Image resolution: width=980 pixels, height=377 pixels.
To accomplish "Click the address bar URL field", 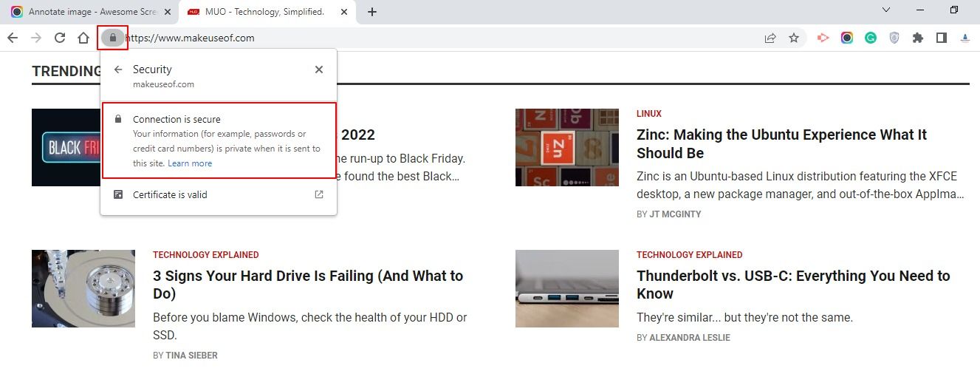I will (x=443, y=38).
